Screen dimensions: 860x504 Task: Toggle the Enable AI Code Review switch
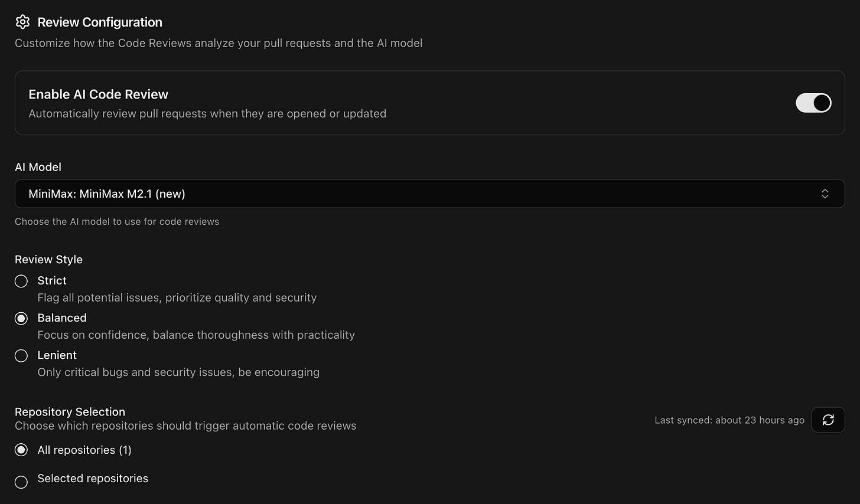813,103
